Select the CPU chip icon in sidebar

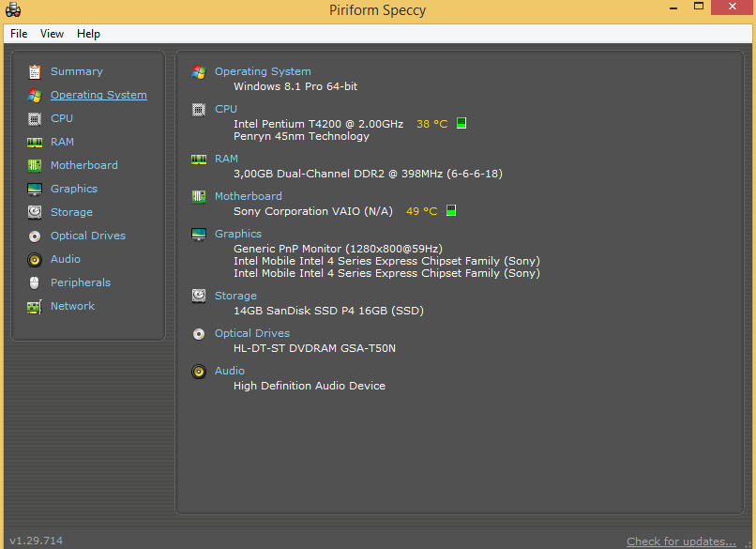[x=35, y=118]
